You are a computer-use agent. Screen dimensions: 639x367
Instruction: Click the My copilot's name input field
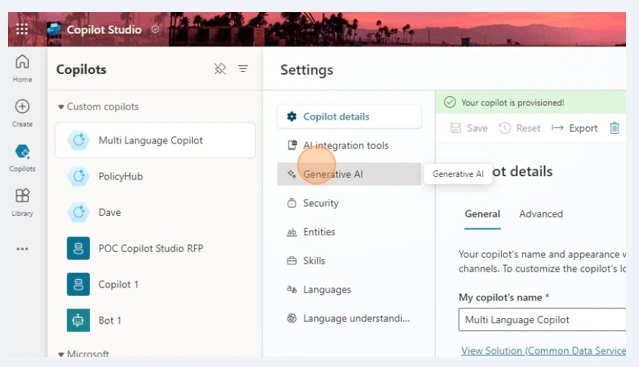tap(542, 319)
